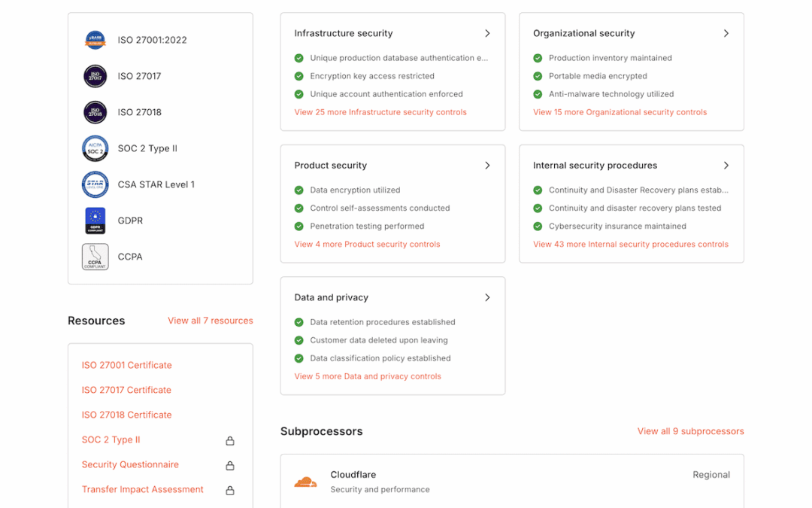Click View 4 more Product security controls
The height and width of the screenshot is (508, 812).
[367, 244]
